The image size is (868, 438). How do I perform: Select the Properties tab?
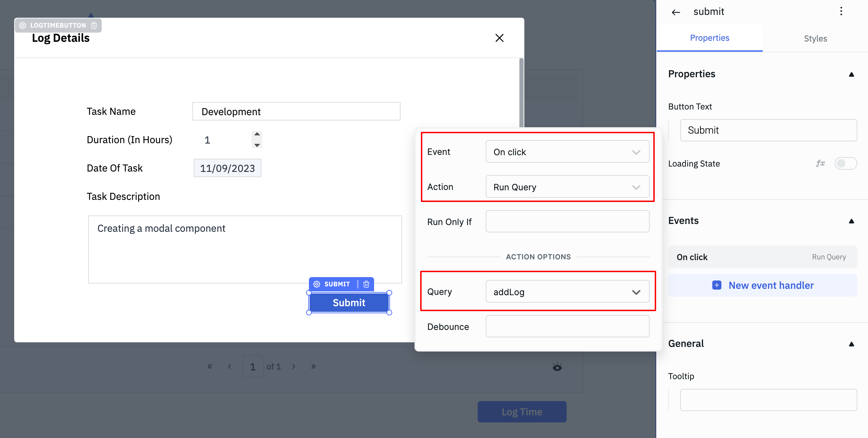(x=709, y=38)
